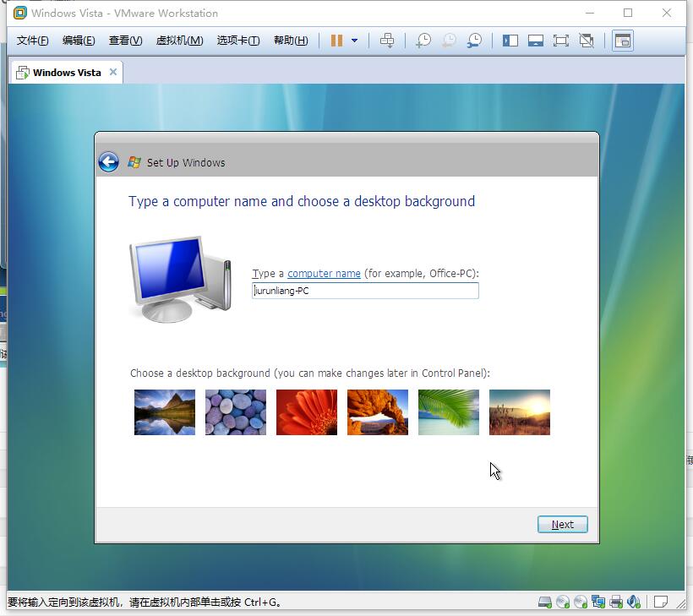This screenshot has width=693, height=616.
Task: Open the snapshot manager icon
Action: point(474,41)
